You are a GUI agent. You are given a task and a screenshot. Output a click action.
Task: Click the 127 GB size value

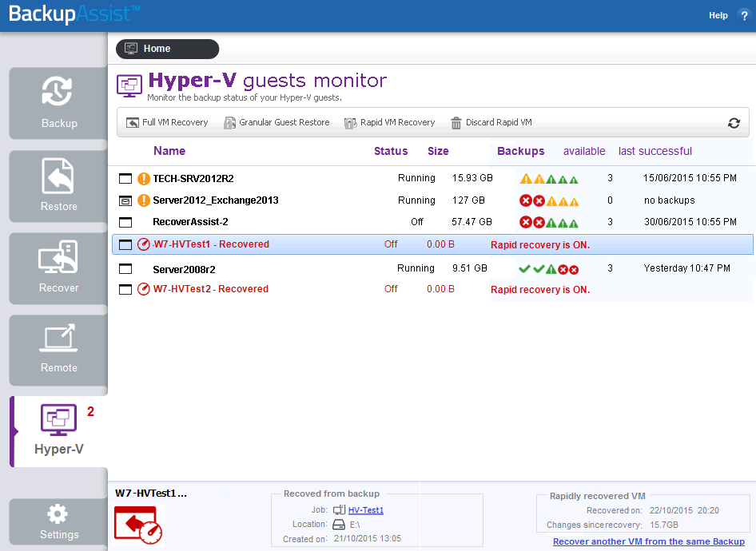click(x=468, y=200)
